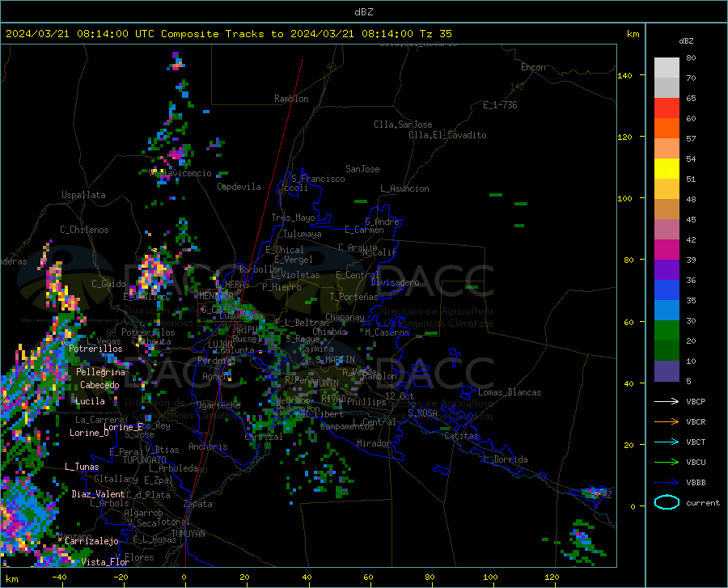Pick the red swatch in the dBZ scale
This screenshot has width=728, height=588.
pos(667,108)
